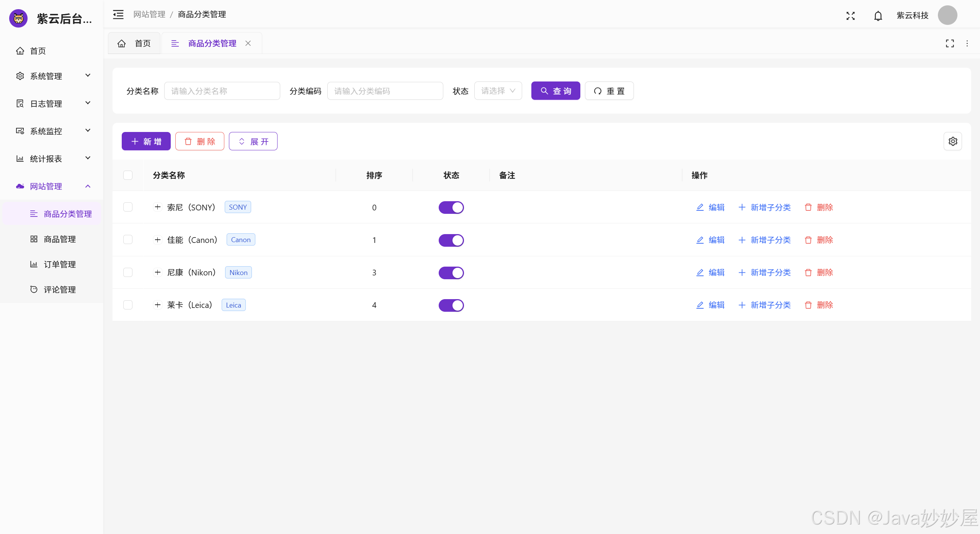Check the 莱卡 (Leica) row checkbox

click(x=128, y=305)
